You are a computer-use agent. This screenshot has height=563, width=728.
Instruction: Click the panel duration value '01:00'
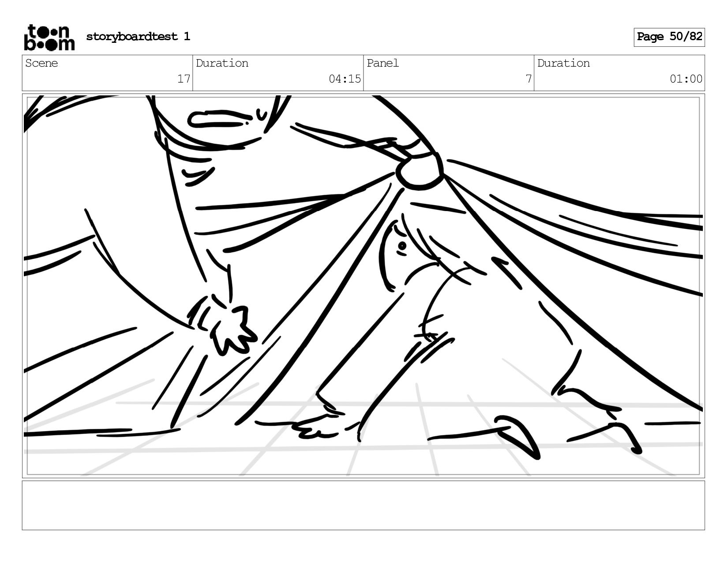click(686, 79)
